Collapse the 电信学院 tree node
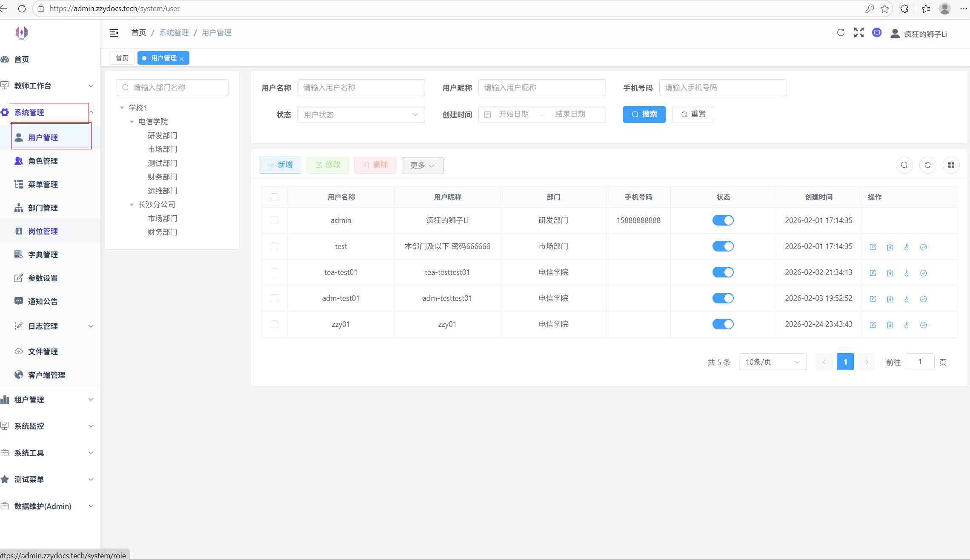970x560 pixels. click(132, 122)
